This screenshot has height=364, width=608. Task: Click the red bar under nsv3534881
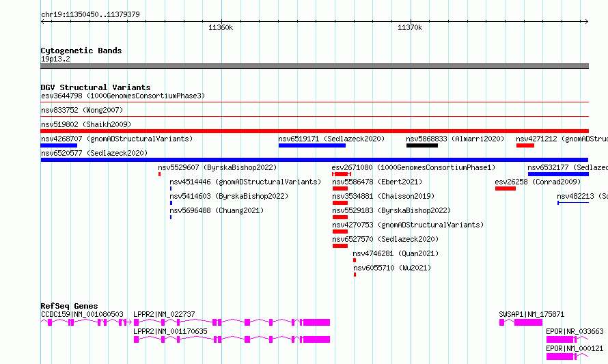point(340,203)
